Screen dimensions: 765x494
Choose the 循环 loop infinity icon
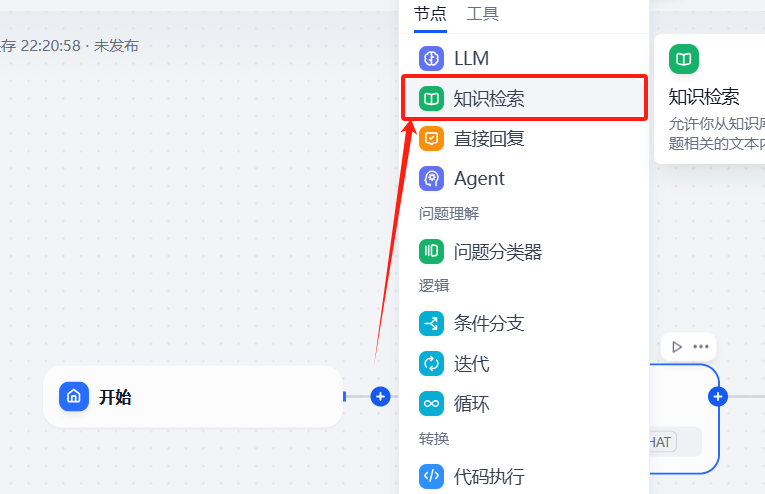click(431, 403)
